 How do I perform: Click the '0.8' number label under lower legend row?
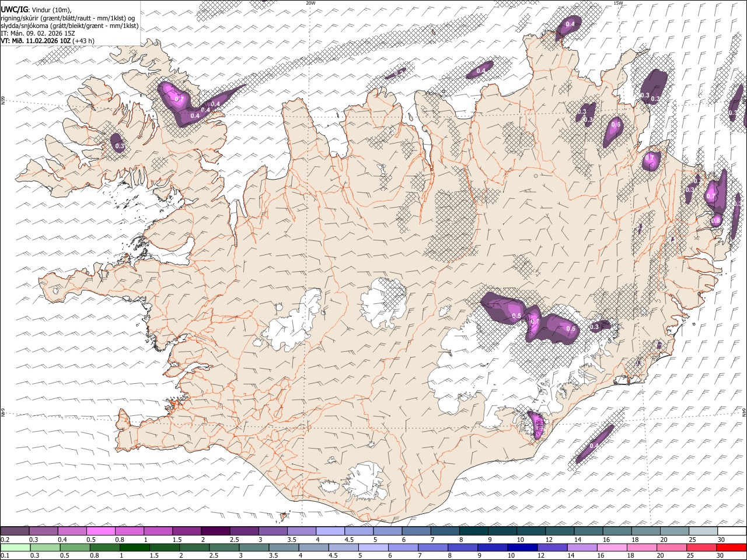pyautogui.click(x=94, y=555)
